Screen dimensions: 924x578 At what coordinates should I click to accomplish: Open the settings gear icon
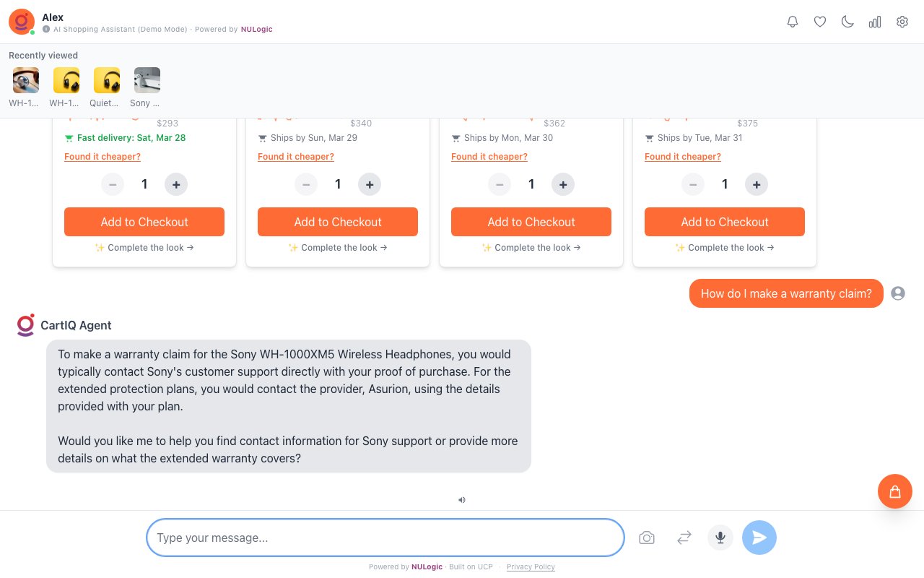tap(902, 22)
